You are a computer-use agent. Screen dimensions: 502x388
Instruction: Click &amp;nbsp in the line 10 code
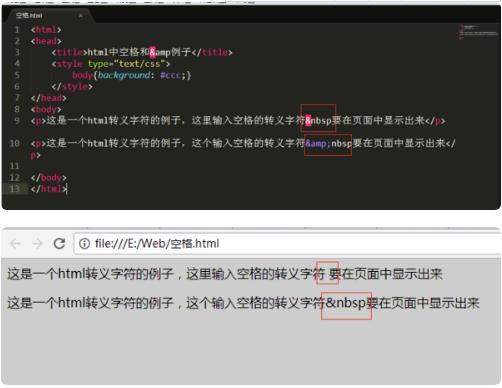(x=328, y=144)
